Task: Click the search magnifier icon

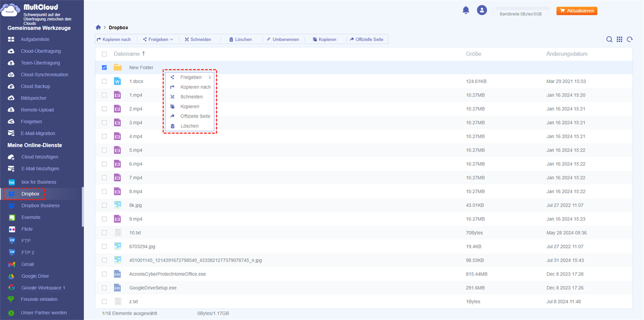Action: 609,39
